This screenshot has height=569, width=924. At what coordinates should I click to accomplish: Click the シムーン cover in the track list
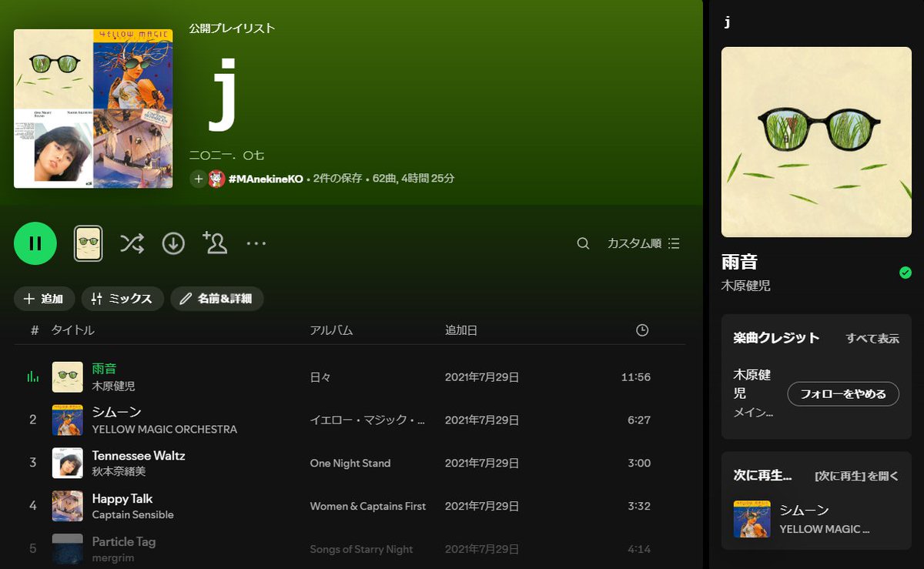pyautogui.click(x=68, y=420)
